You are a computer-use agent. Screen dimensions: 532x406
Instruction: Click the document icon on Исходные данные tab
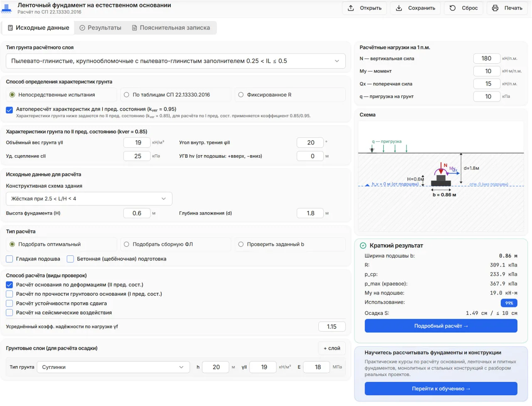coord(10,28)
